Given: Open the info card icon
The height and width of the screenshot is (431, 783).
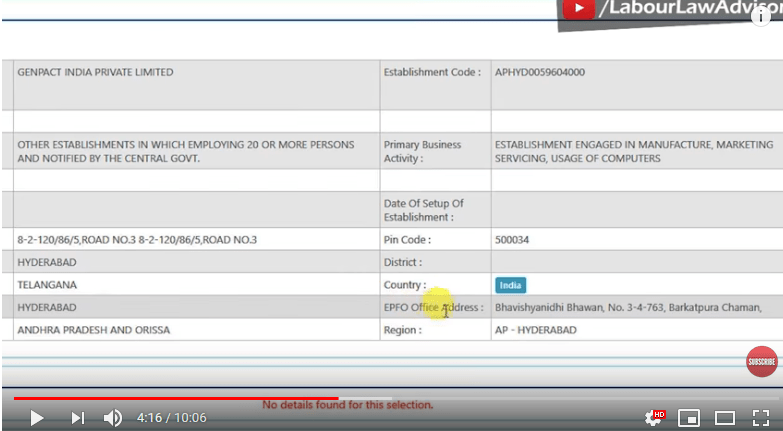Looking at the screenshot, I should (x=761, y=16).
